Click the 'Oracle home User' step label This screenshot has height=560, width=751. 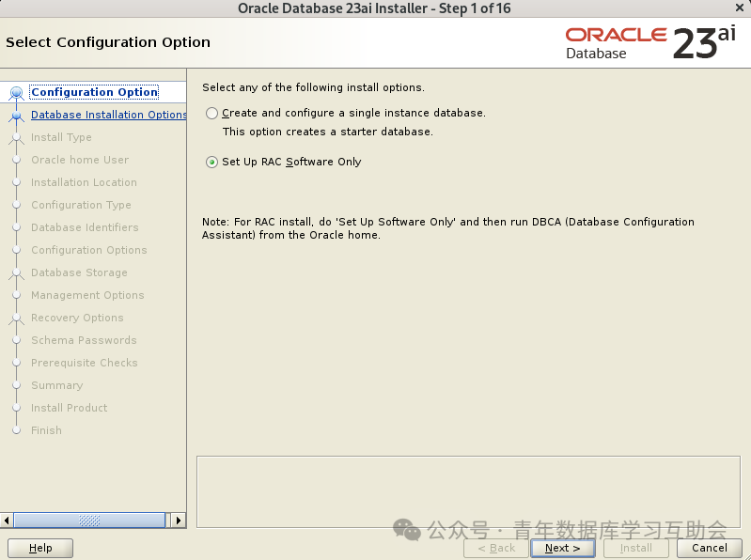click(80, 160)
